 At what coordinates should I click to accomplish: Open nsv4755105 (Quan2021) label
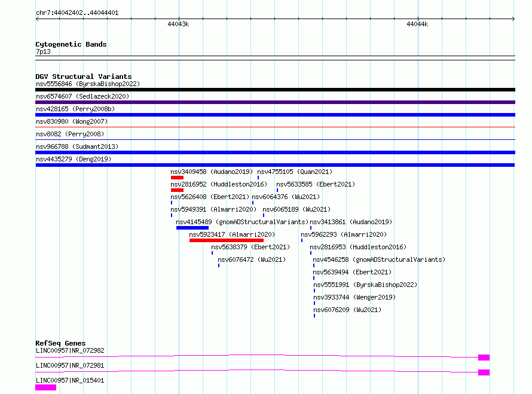tap(295, 172)
